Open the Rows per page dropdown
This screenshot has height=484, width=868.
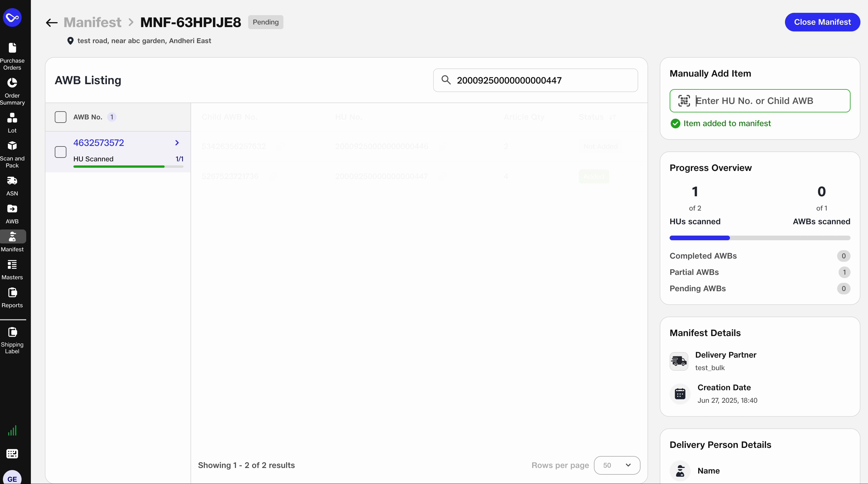(617, 465)
